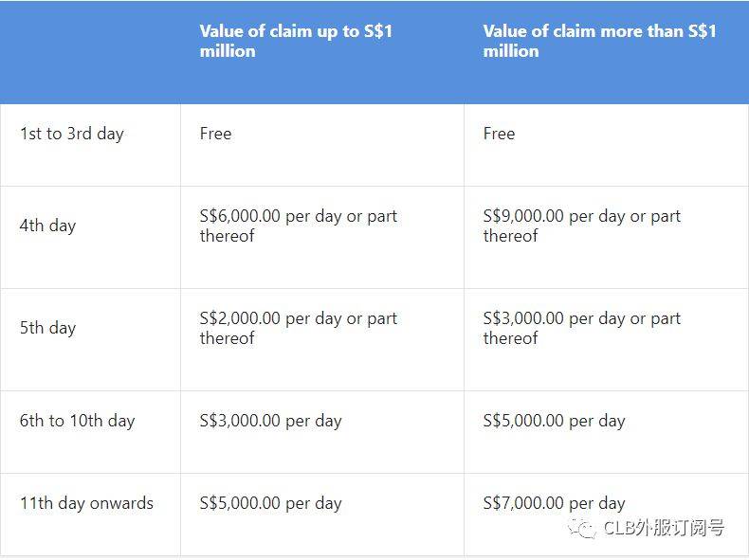Click the CLB外服订阅号 watermark text

664,529
